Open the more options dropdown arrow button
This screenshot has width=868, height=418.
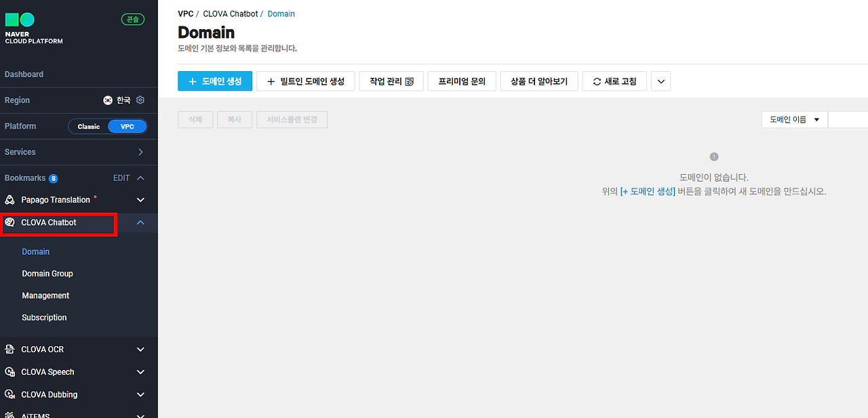(x=661, y=81)
